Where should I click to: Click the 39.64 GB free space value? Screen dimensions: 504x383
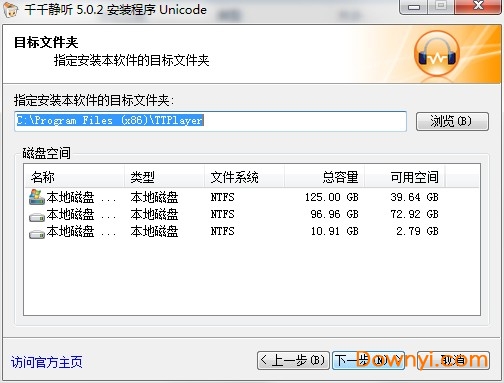pos(414,197)
